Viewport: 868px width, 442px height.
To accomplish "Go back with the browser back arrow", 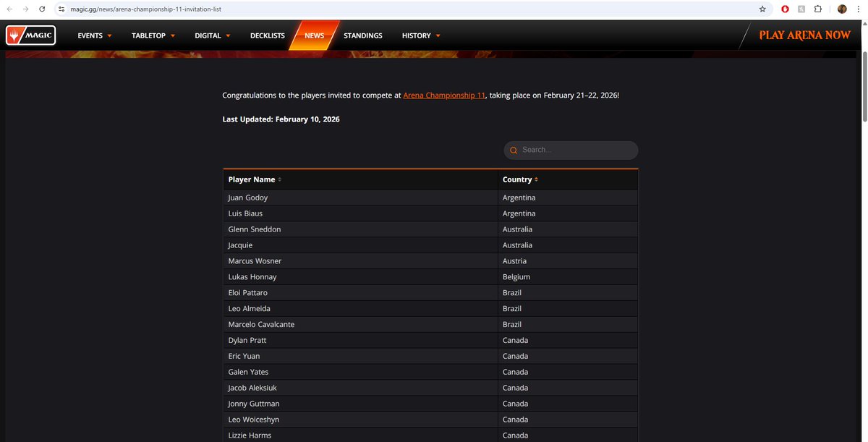I will click(x=9, y=9).
